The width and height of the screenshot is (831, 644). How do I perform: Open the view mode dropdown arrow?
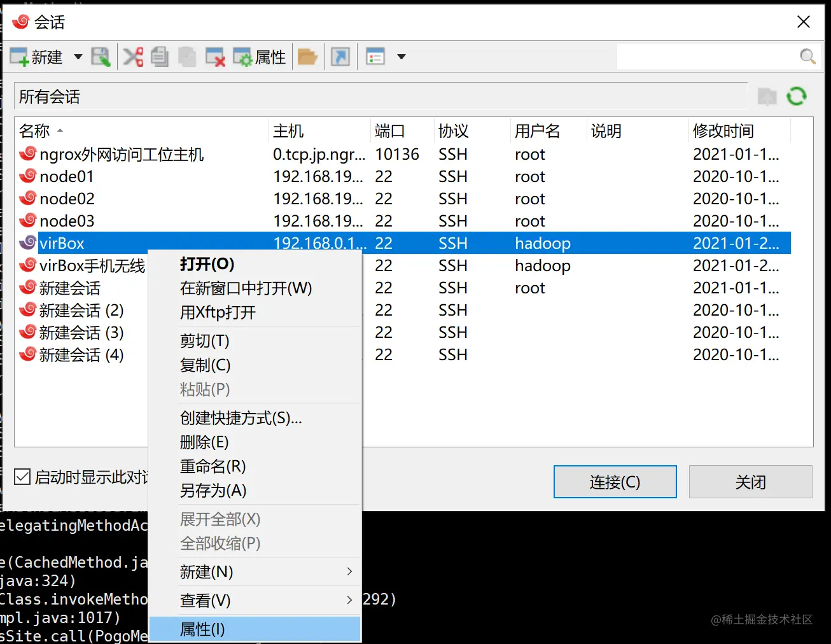coord(402,57)
